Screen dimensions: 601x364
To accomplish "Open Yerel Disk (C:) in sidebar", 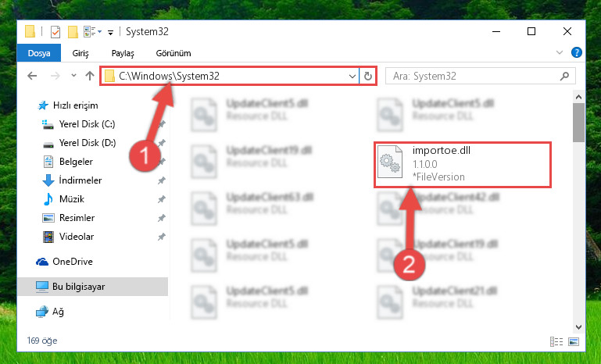I will click(x=87, y=123).
